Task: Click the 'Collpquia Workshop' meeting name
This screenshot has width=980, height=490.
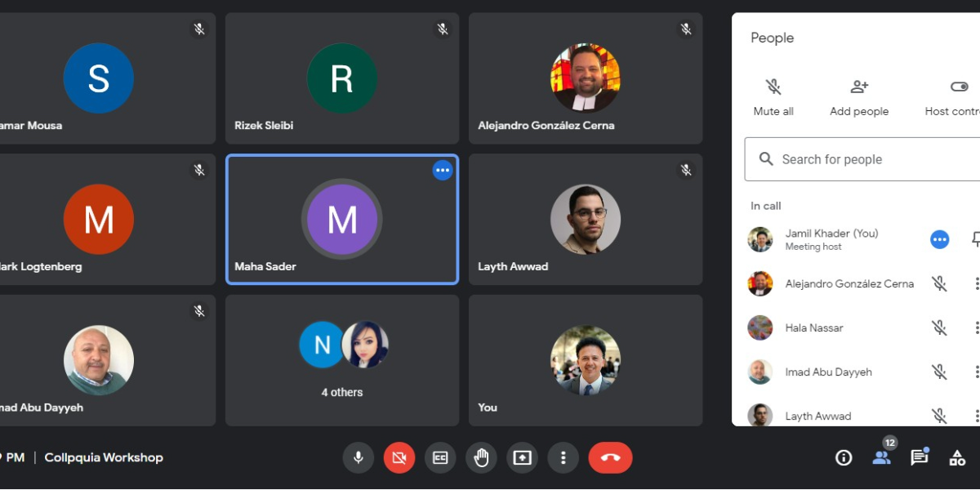Action: click(x=104, y=457)
